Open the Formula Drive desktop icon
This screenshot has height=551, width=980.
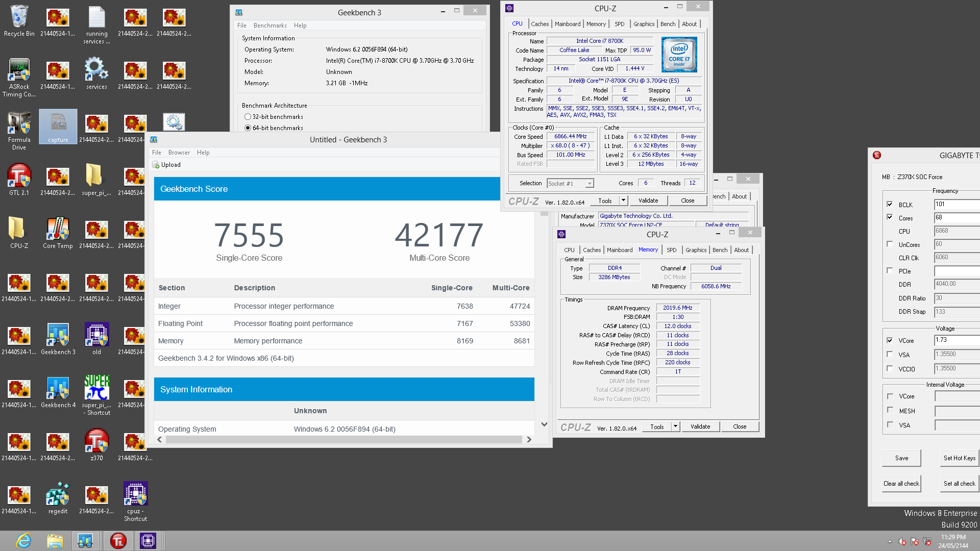point(19,131)
